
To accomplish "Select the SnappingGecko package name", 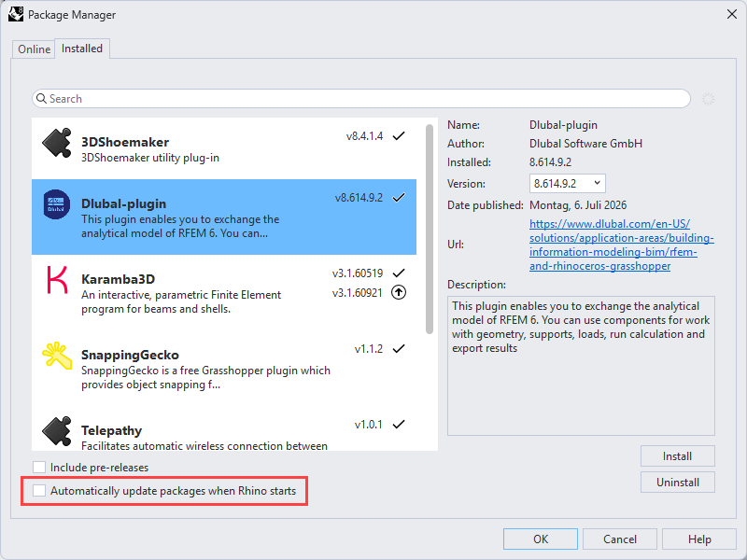I will coord(130,355).
